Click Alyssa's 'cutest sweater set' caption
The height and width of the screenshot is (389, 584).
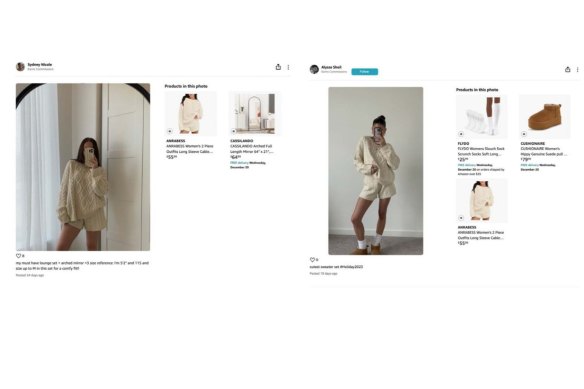(x=336, y=267)
